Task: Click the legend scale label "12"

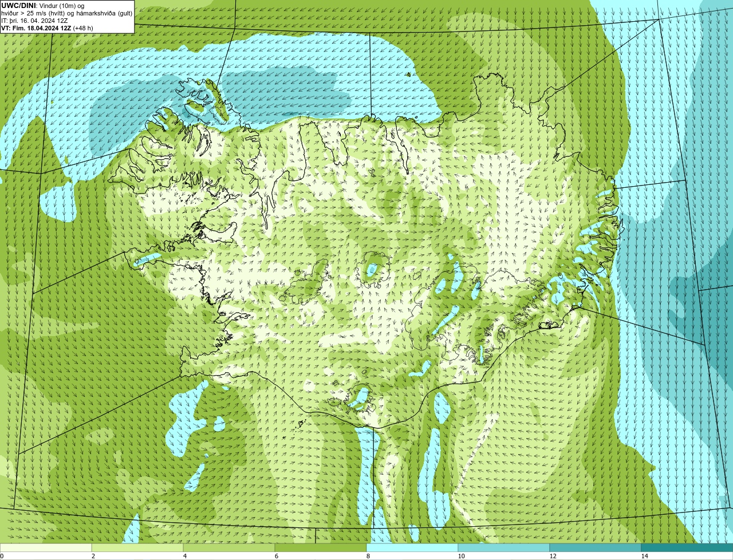Action: point(553,556)
